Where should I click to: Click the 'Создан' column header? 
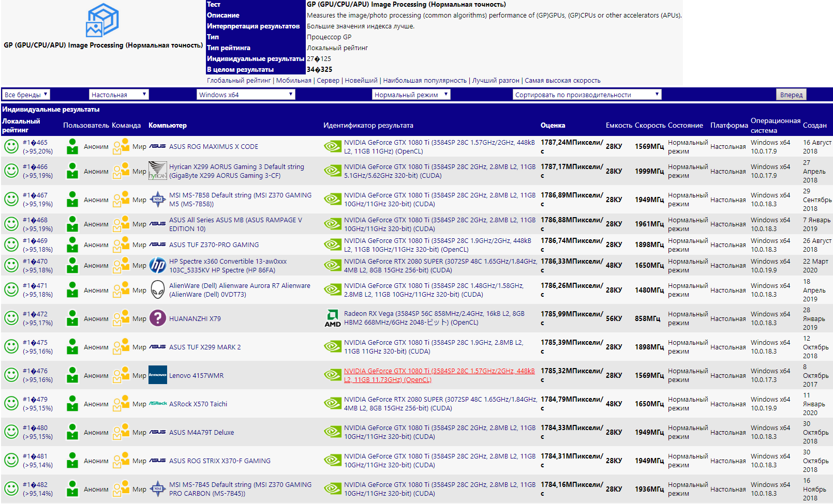815,125
